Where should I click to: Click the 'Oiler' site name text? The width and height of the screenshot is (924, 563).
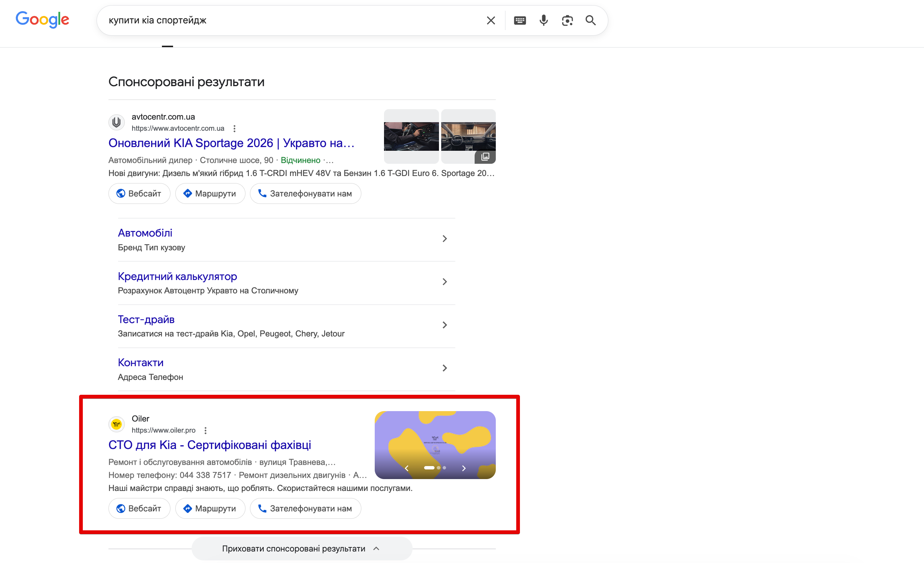140,419
